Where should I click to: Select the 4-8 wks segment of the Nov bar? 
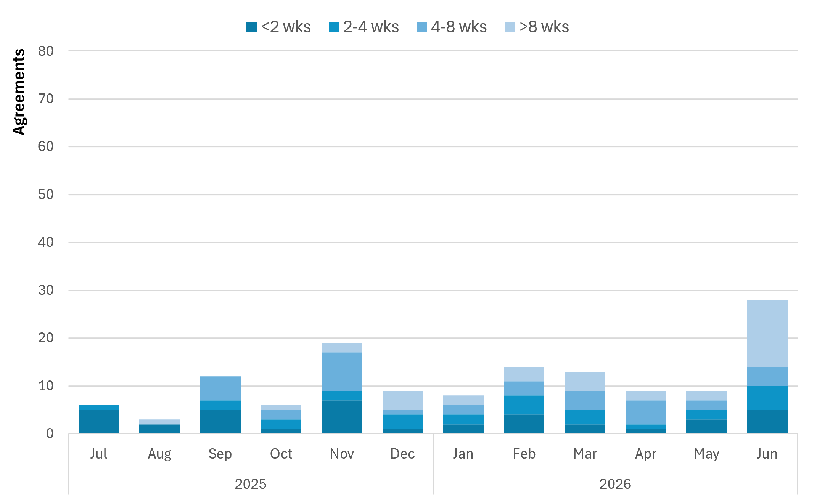pos(342,372)
